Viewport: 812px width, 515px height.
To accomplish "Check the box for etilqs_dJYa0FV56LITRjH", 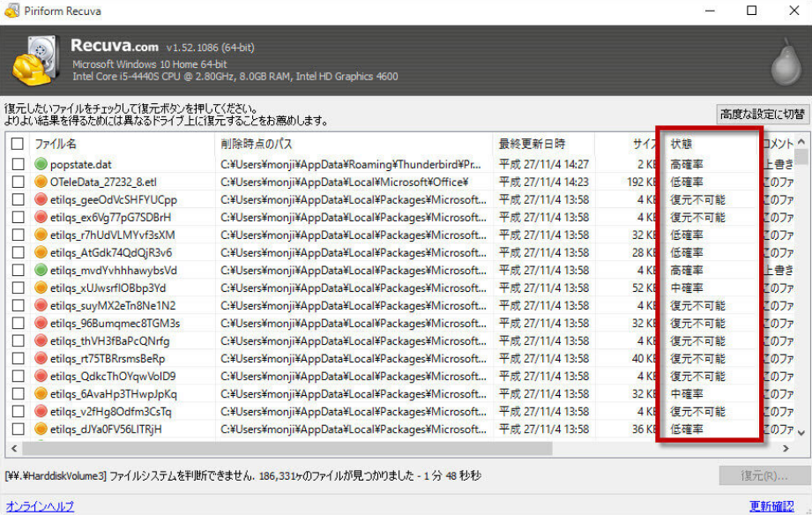I will 18,429.
